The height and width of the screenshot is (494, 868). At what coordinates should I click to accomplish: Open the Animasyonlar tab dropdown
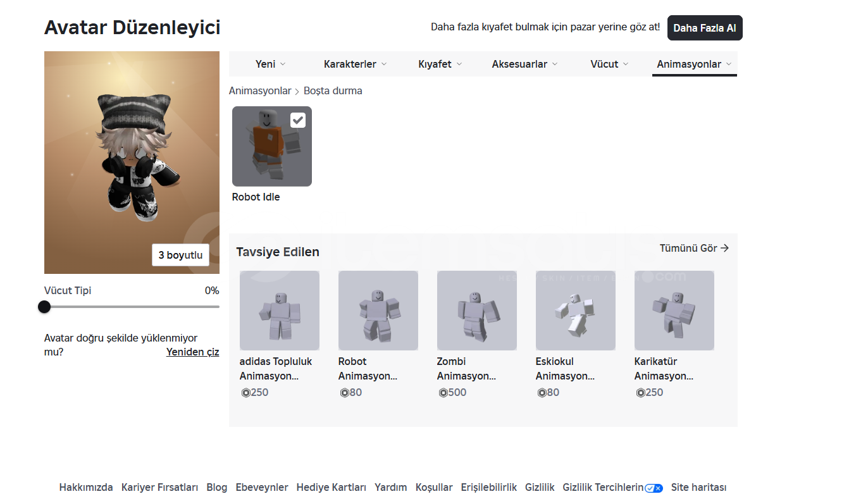click(695, 64)
